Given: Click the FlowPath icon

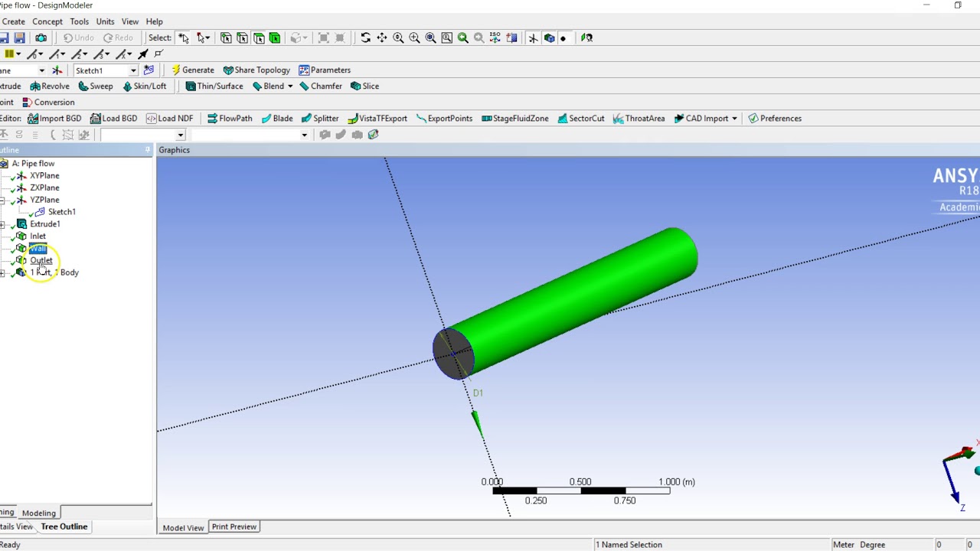Looking at the screenshot, I should [x=212, y=119].
